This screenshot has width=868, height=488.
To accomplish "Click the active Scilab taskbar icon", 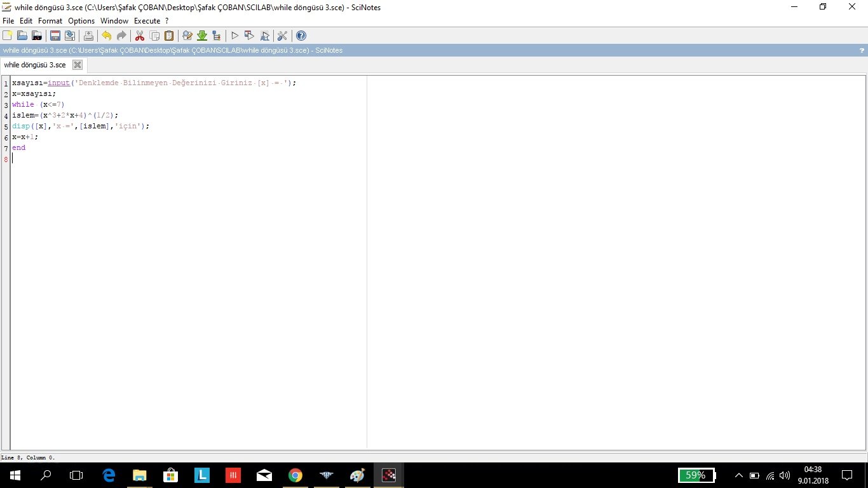I will click(389, 475).
